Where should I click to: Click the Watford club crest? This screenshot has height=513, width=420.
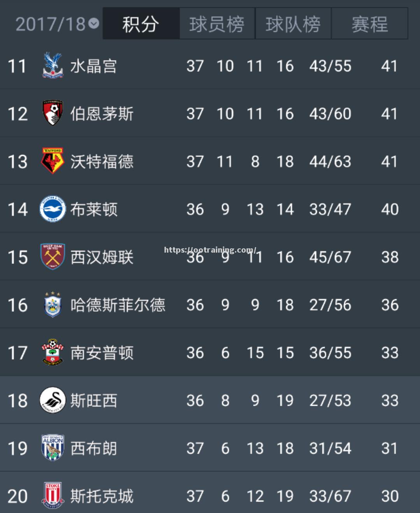coord(52,161)
